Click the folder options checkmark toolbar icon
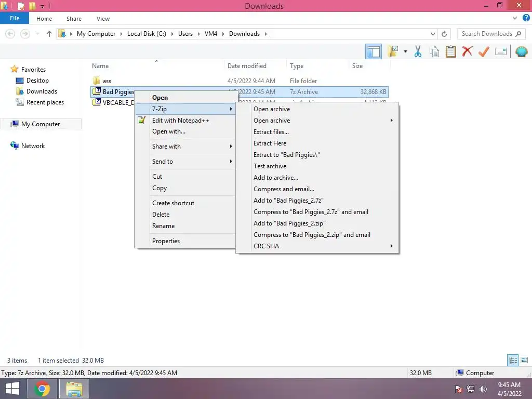Screen dimensions: 532x399 (x=393, y=51)
